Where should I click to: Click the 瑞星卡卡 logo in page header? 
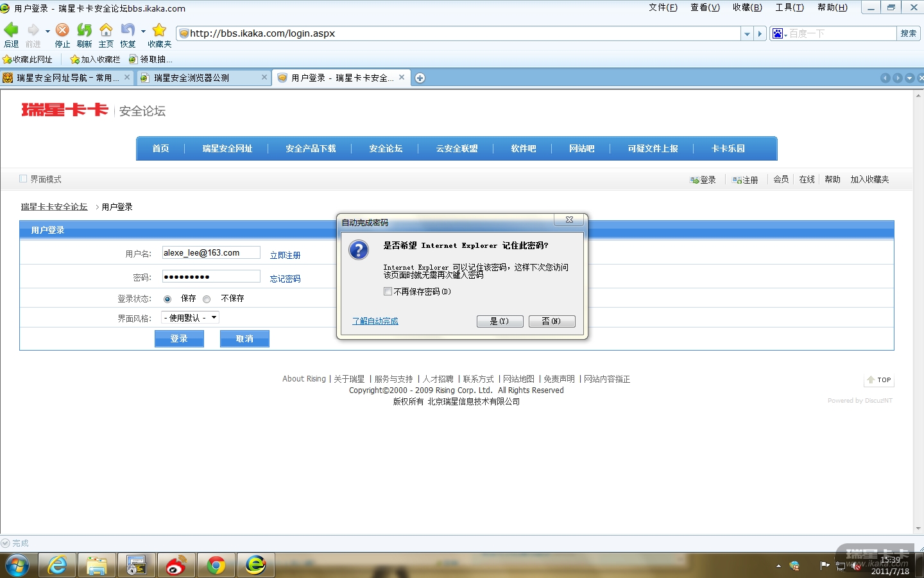[65, 110]
